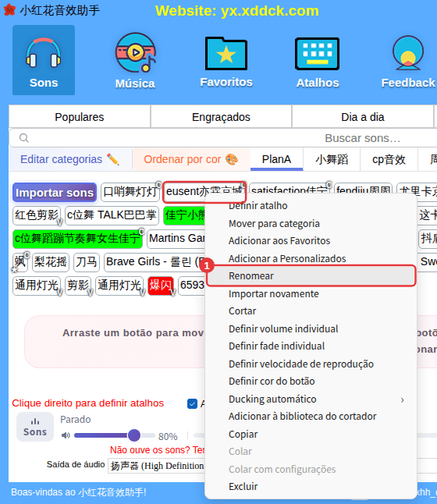This screenshot has width=437, height=504.
Task: Play the 刀马 sound button
Action: 86,262
